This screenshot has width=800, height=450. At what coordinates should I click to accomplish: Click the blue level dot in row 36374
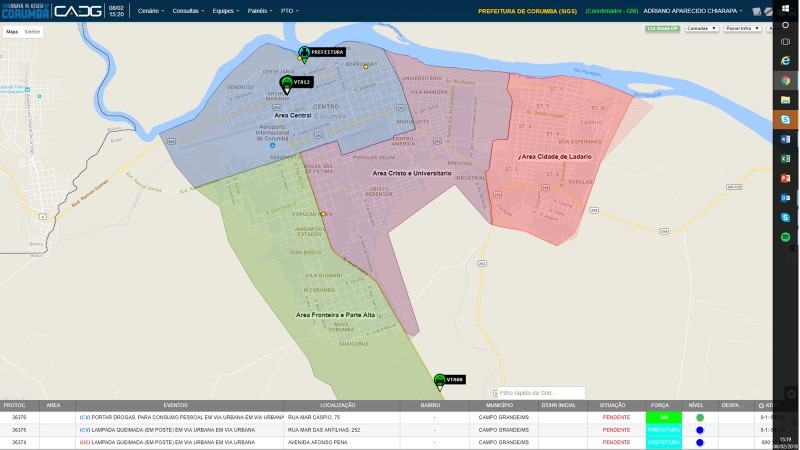pyautogui.click(x=699, y=443)
